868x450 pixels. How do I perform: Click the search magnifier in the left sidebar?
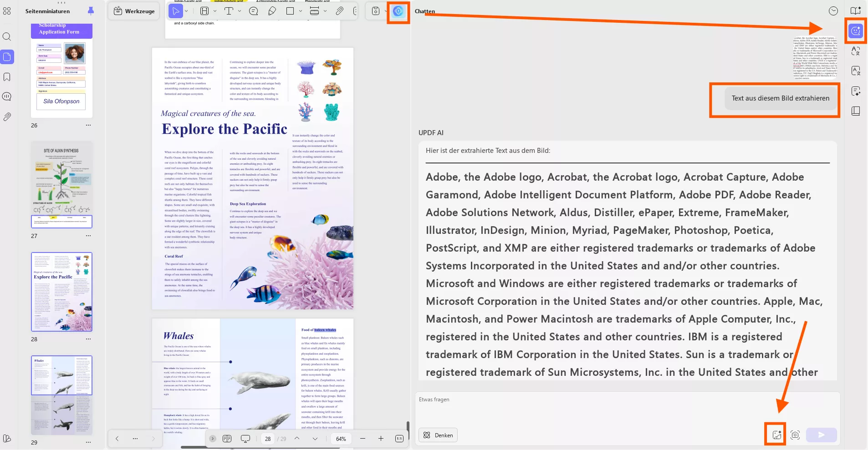click(7, 36)
